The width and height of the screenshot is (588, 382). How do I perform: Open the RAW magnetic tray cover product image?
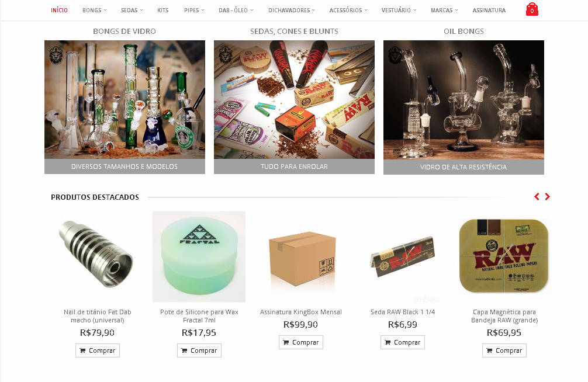(x=504, y=256)
